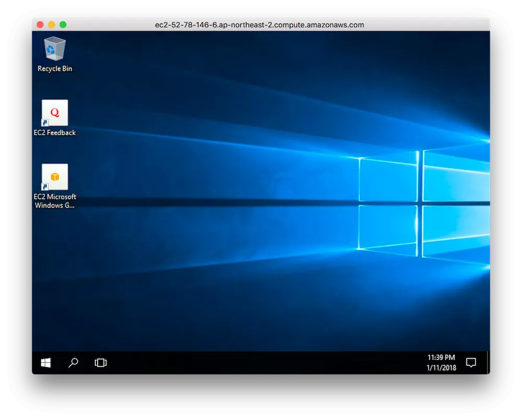This screenshot has width=522, height=420.
Task: Click the 11:39 PM taskbar clock
Action: [441, 357]
